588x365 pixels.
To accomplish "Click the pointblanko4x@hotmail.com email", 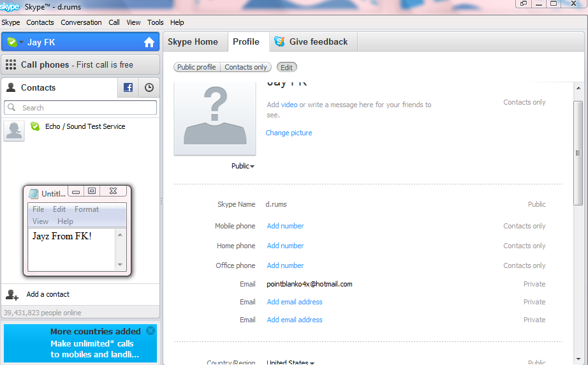I will point(309,284).
